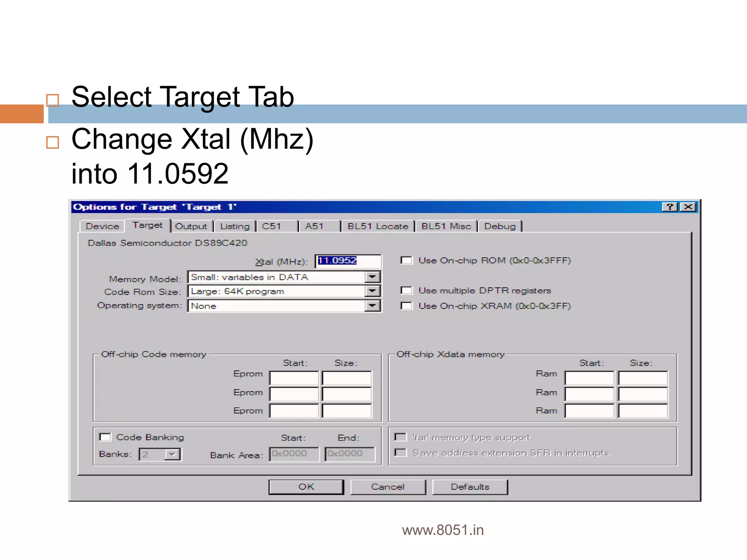Toggle Use multiple DPTR registers
Image resolution: width=747 pixels, height=560 pixels.
click(x=406, y=291)
